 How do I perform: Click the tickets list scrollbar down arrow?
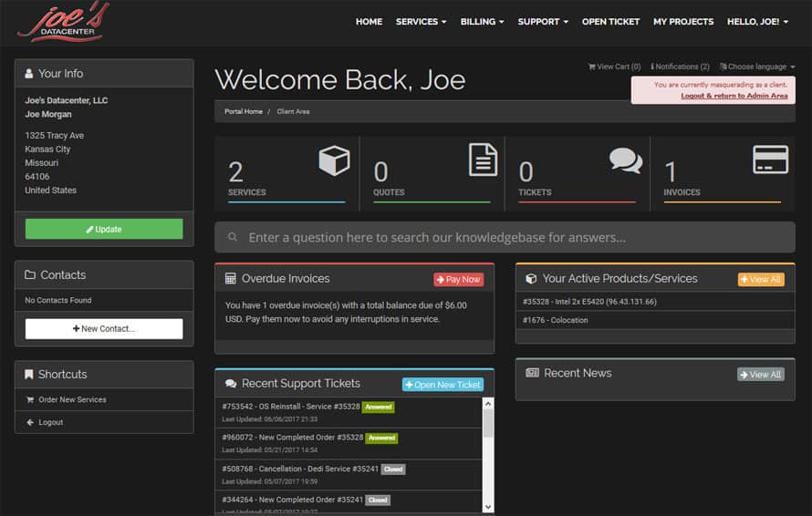click(x=488, y=507)
